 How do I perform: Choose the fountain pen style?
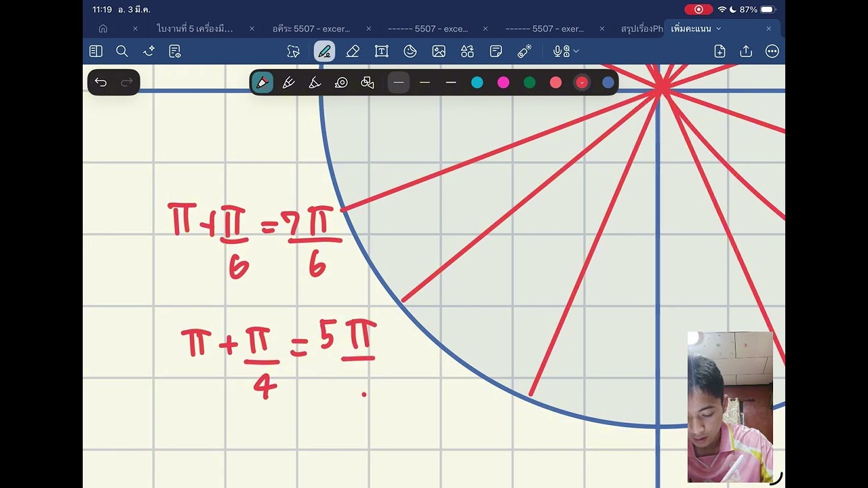pos(262,83)
